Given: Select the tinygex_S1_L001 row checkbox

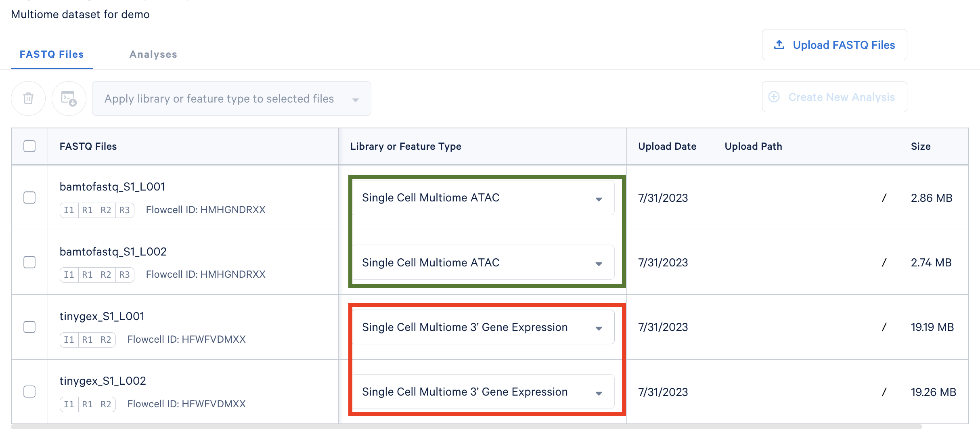Looking at the screenshot, I should point(29,327).
